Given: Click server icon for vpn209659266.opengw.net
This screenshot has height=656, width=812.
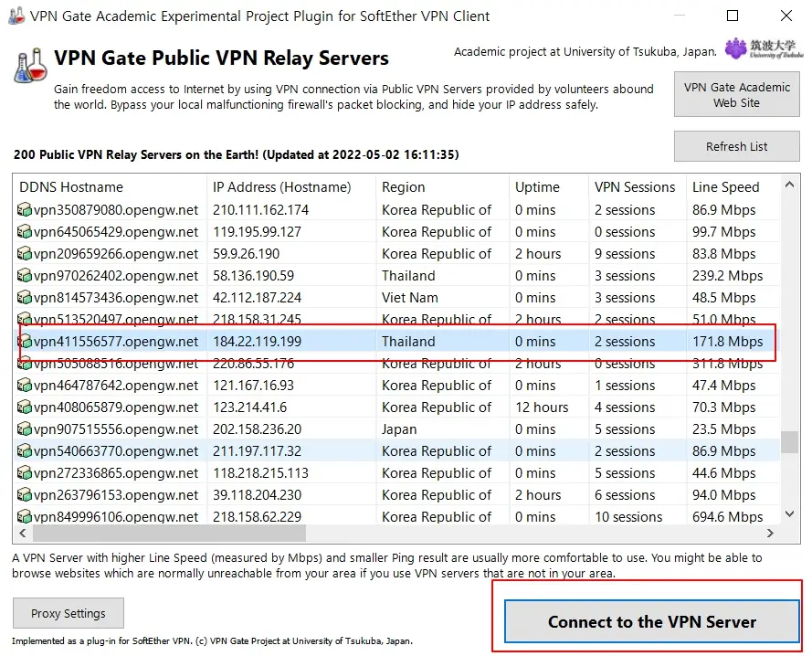Looking at the screenshot, I should click(x=25, y=253).
